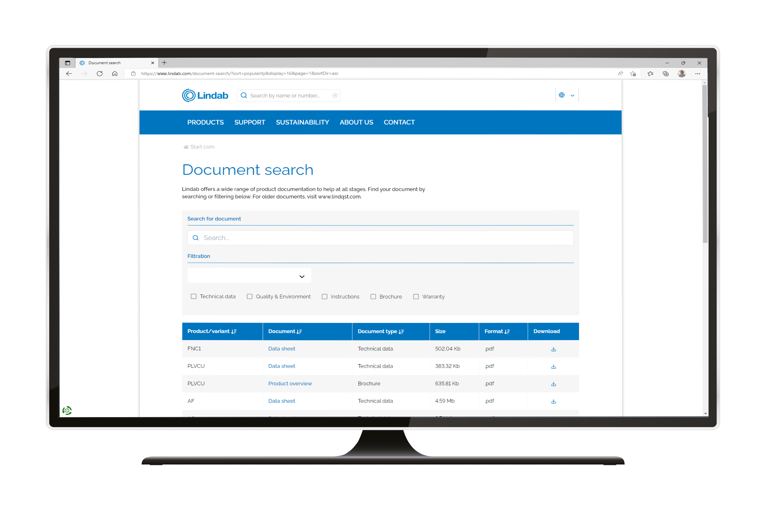Open the PLVCU Data sheet link
Image resolution: width=760 pixels, height=532 pixels.
(x=281, y=366)
